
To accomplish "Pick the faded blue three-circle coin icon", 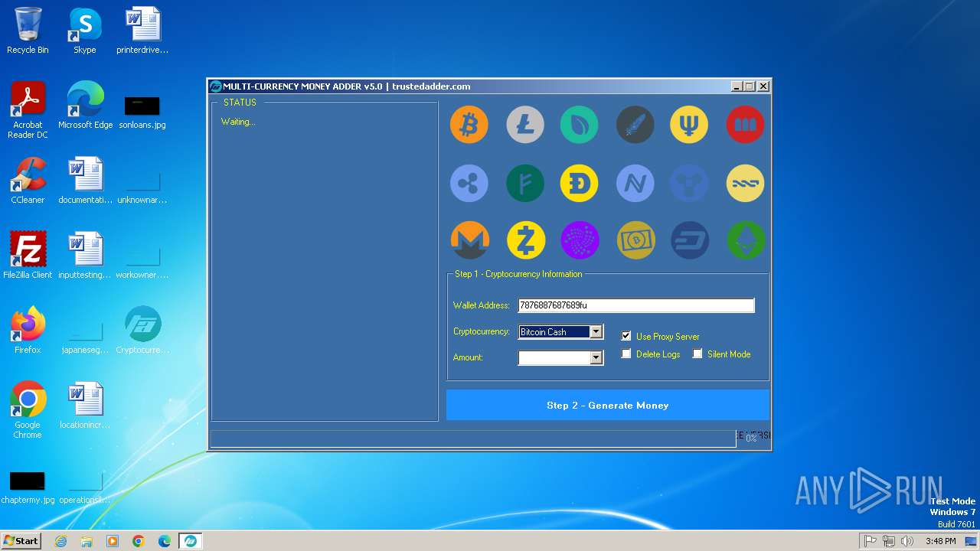I will click(x=689, y=183).
